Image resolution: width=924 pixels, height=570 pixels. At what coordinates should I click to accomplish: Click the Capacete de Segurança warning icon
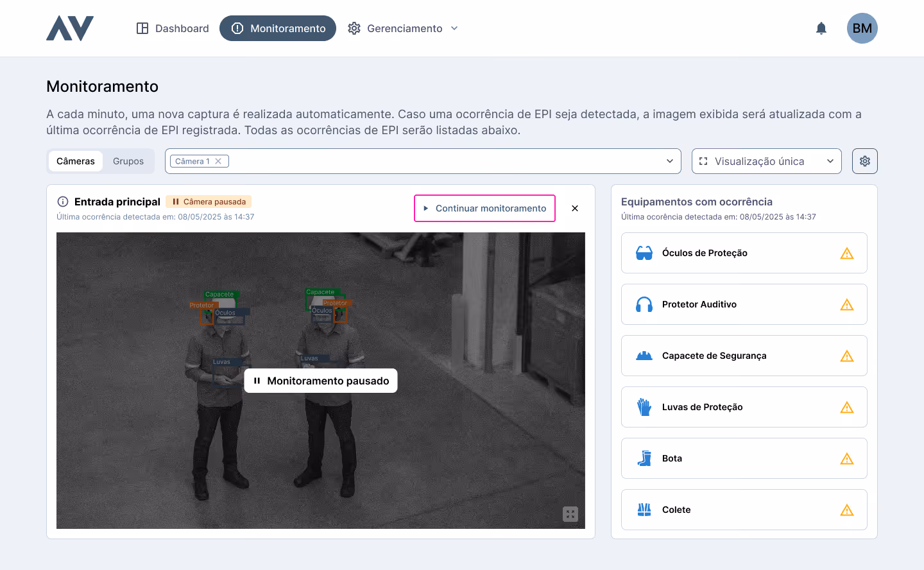(x=847, y=356)
